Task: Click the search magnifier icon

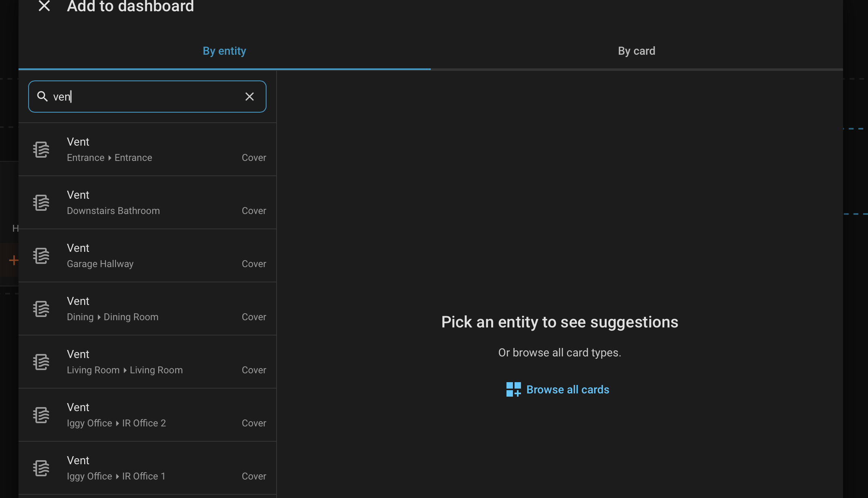Action: tap(42, 96)
